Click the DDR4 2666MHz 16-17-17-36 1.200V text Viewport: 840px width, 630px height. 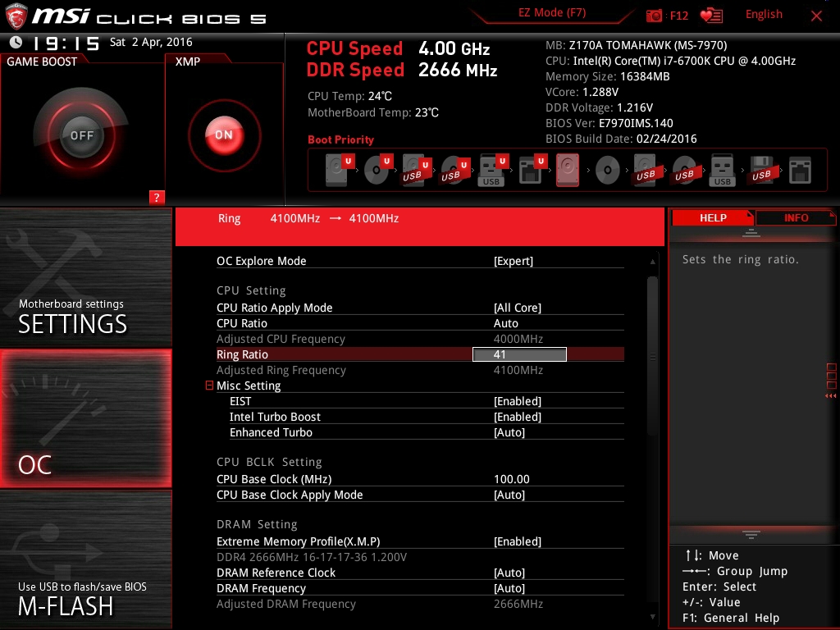(311, 557)
